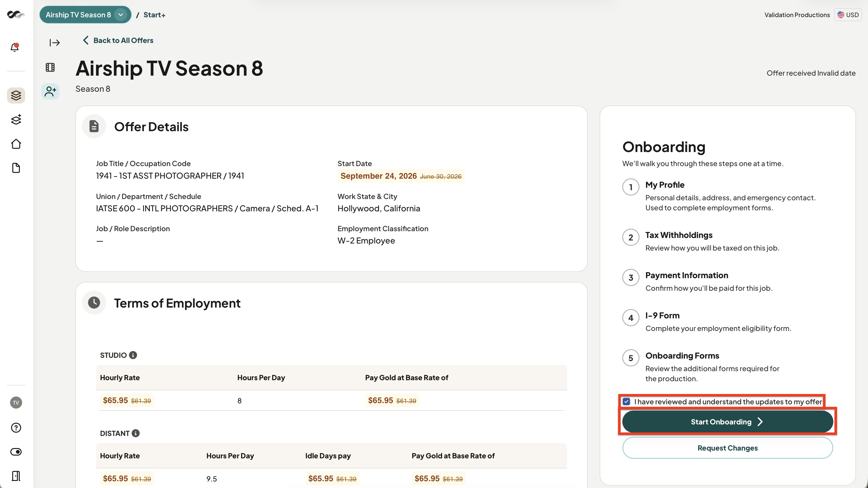Open the notifications bell icon
This screenshot has height=488, width=868.
pyautogui.click(x=15, y=47)
